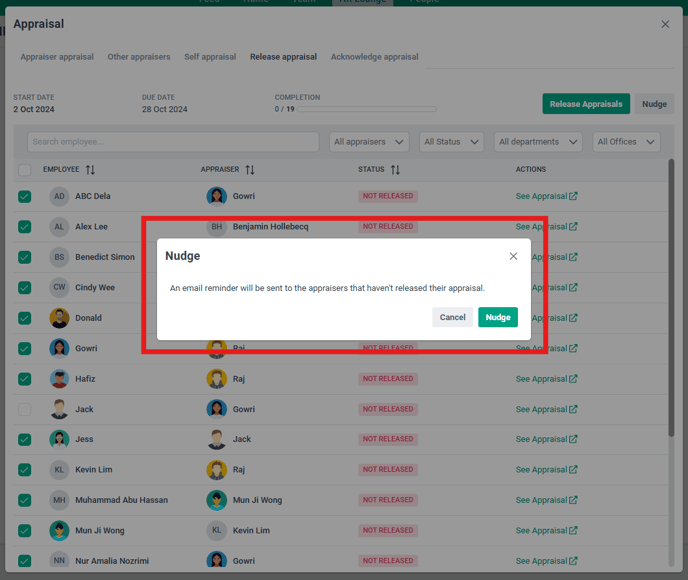Click the Gowri employee avatar
The image size is (688, 580).
click(59, 348)
